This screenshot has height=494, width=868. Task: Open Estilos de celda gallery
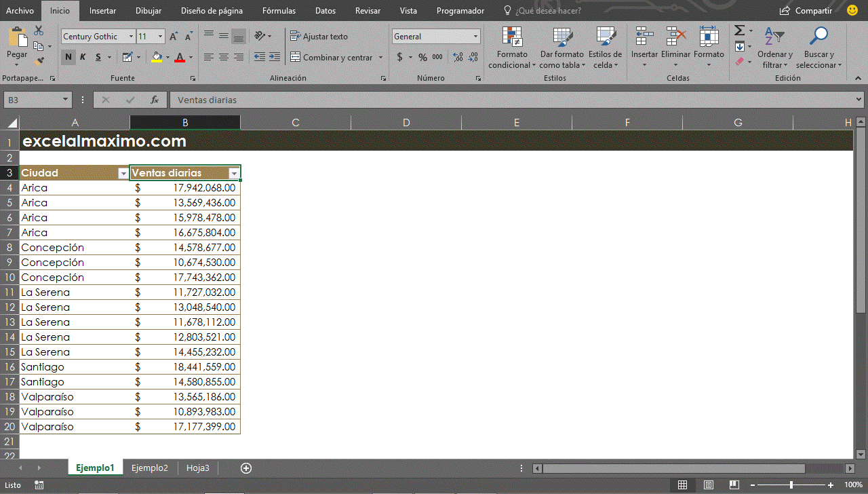[x=606, y=49]
